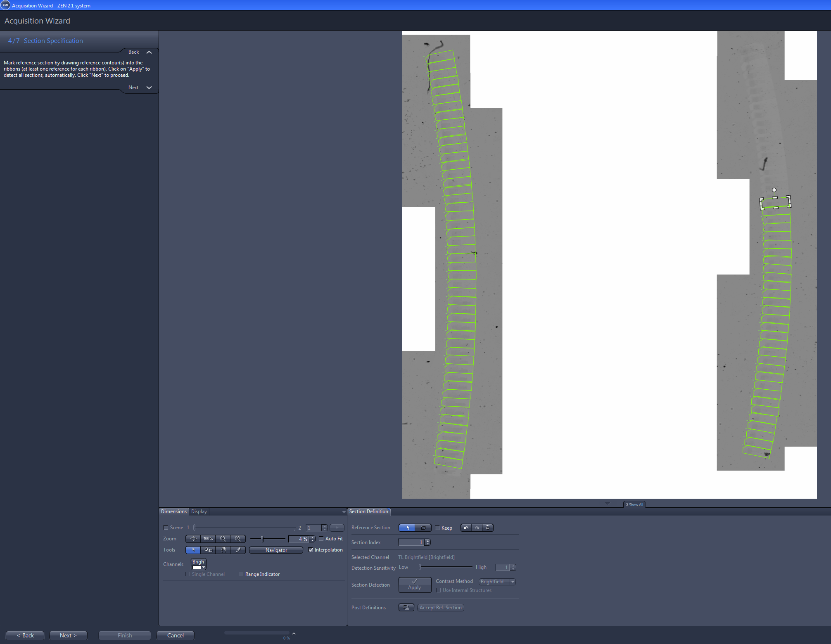Image resolution: width=831 pixels, height=644 pixels.
Task: Select the arrow selection tool
Action: (x=193, y=550)
